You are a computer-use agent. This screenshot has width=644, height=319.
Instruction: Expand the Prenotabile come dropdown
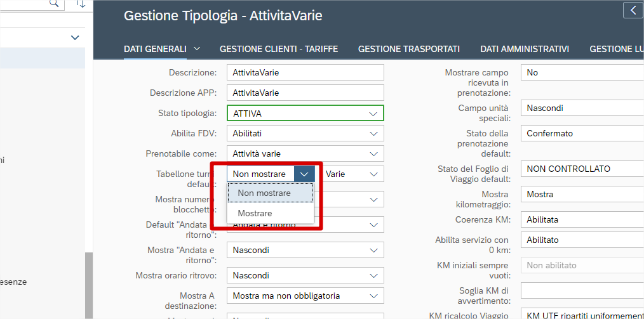[x=373, y=154]
